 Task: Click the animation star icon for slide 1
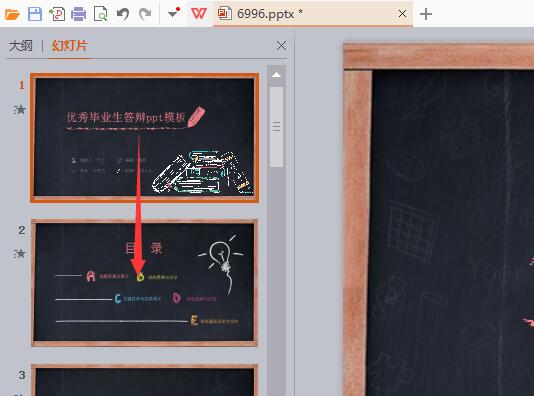pos(20,110)
